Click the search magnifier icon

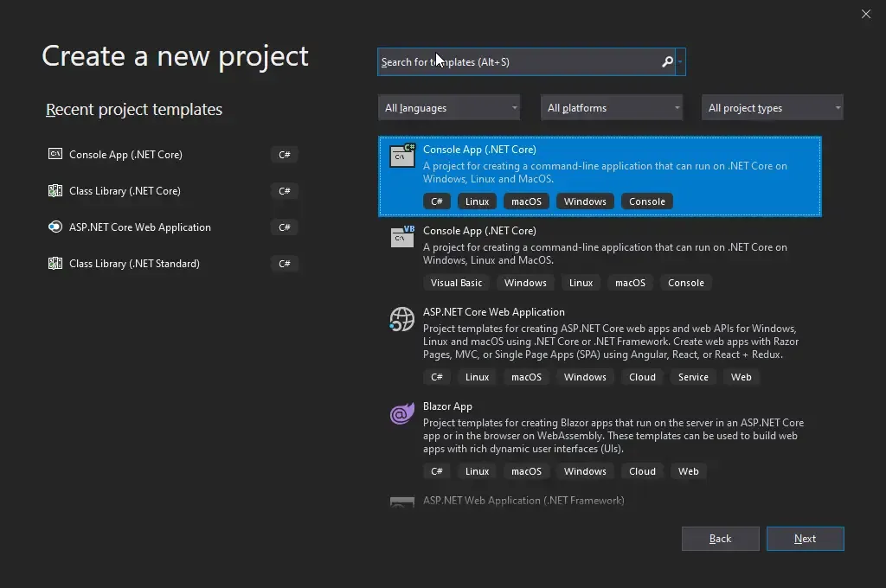pos(665,61)
